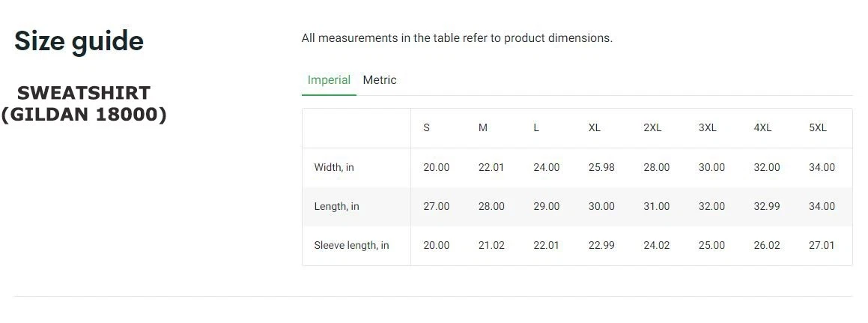Click the 4XL size column header

(762, 128)
